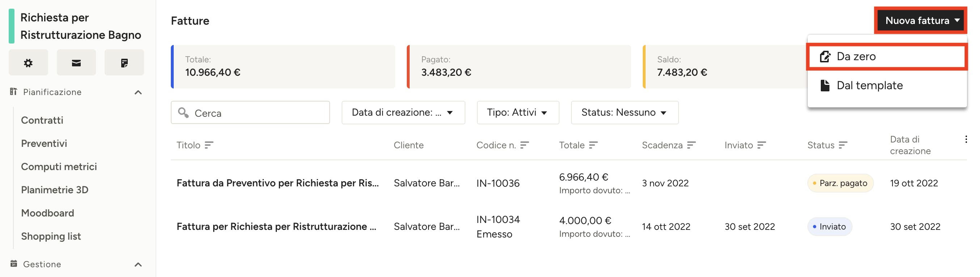Click the envelope message icon
The width and height of the screenshot is (980, 277).
76,62
